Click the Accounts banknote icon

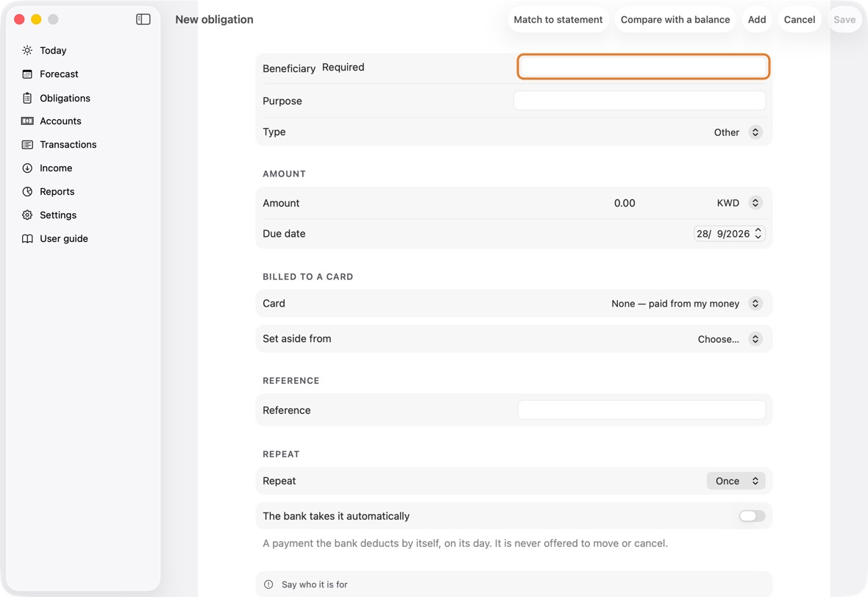pyautogui.click(x=27, y=121)
